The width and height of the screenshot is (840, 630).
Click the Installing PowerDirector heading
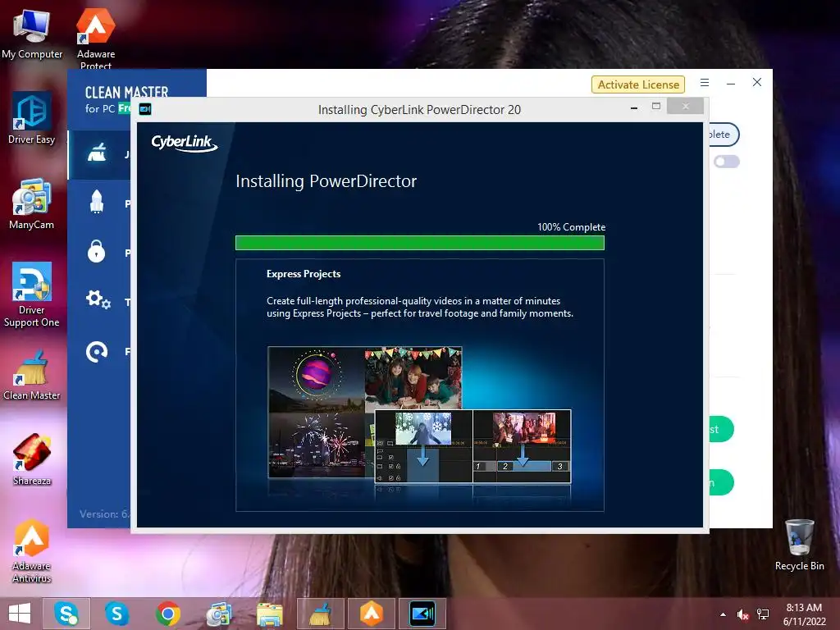point(326,181)
